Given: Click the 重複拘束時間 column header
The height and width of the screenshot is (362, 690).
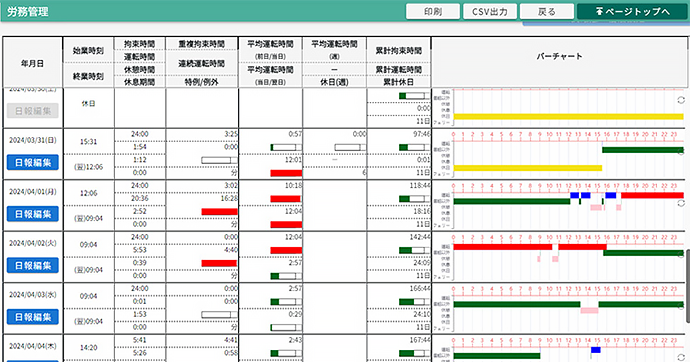Looking at the screenshot, I should pyautogui.click(x=202, y=44).
